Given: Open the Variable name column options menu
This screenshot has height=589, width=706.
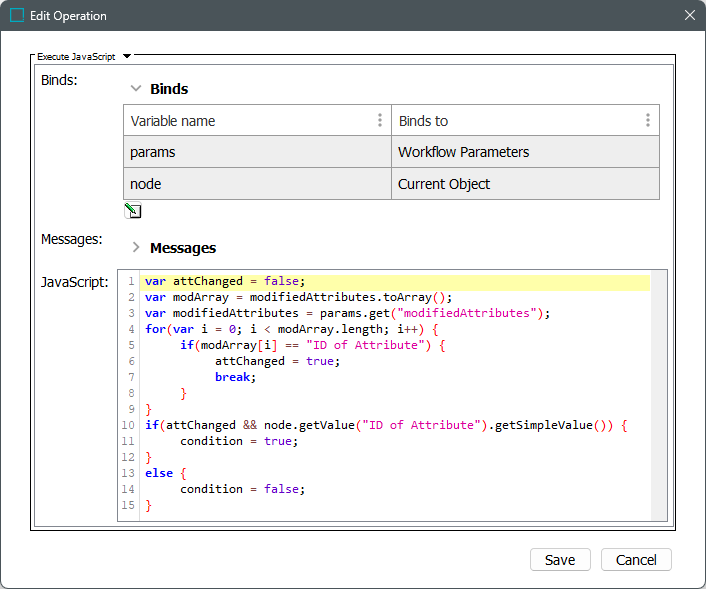Looking at the screenshot, I should (x=380, y=121).
